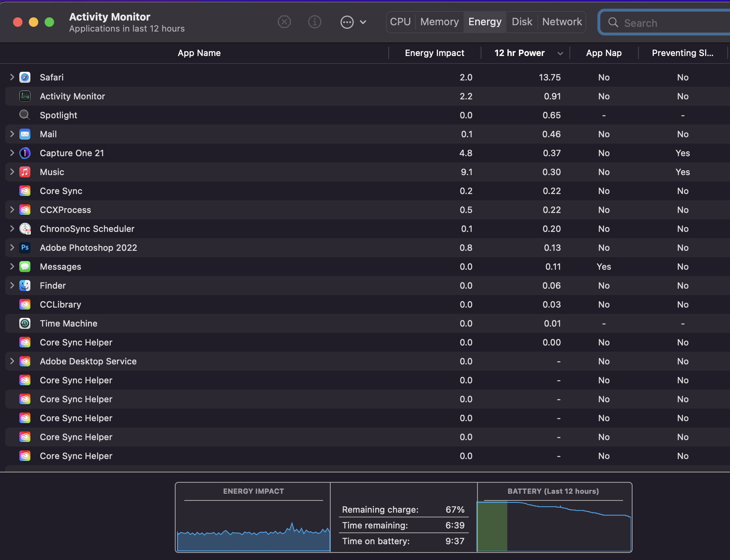
Task: Click the Capture One 21 icon
Action: (25, 153)
